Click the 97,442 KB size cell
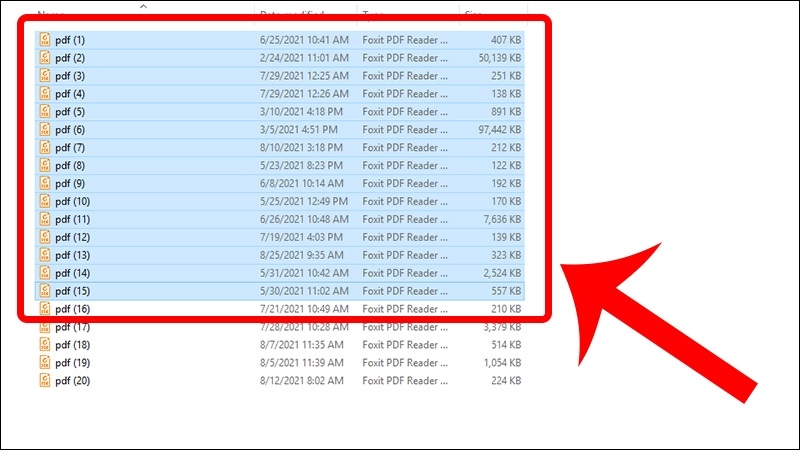The height and width of the screenshot is (450, 800). click(x=499, y=130)
